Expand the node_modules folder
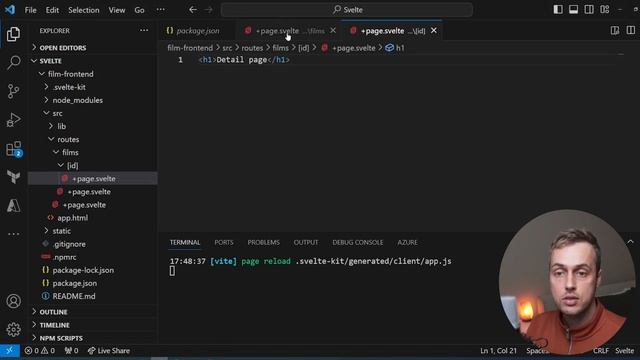The image size is (640, 360). click(93, 100)
